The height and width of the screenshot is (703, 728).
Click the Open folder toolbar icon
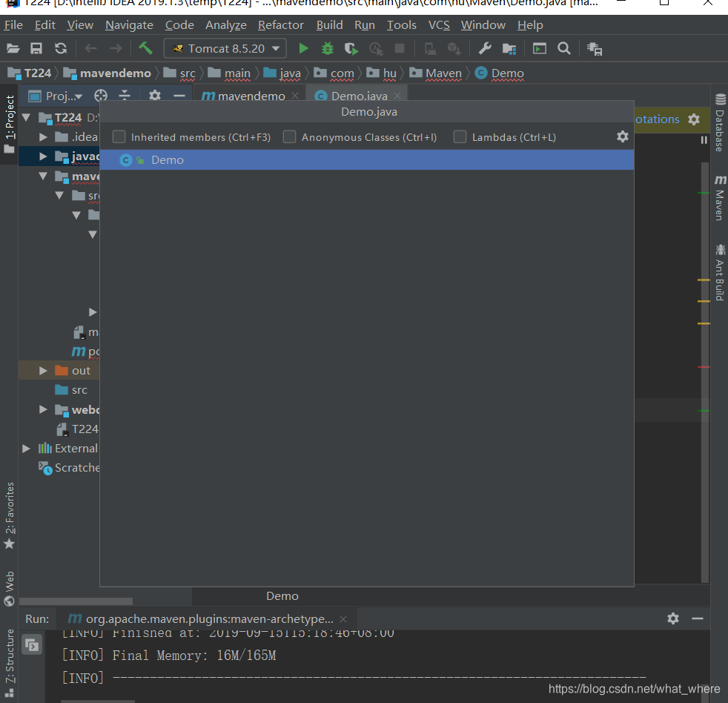pos(13,48)
